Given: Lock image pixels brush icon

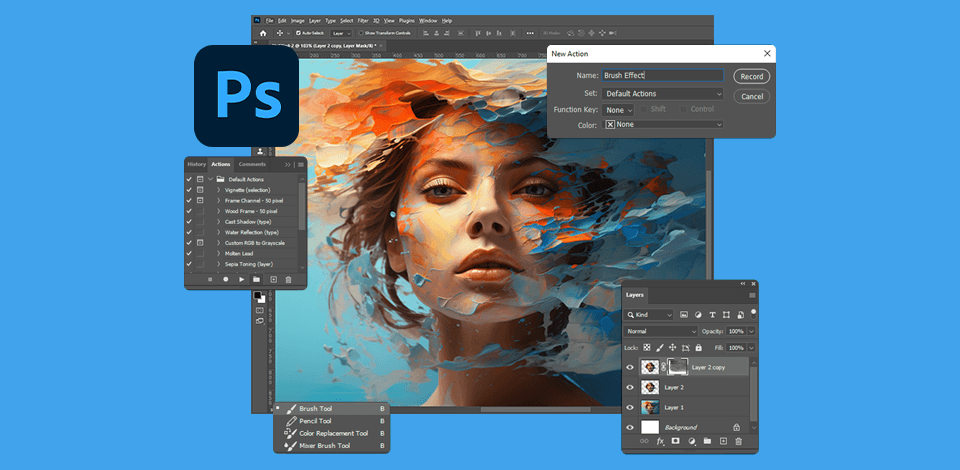Looking at the screenshot, I should [x=659, y=347].
